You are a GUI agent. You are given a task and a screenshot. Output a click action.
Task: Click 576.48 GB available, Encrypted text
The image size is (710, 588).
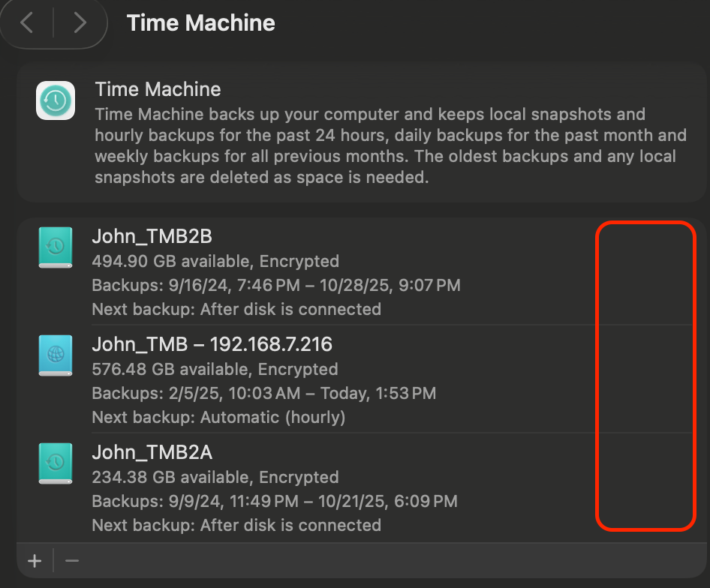[x=215, y=369]
